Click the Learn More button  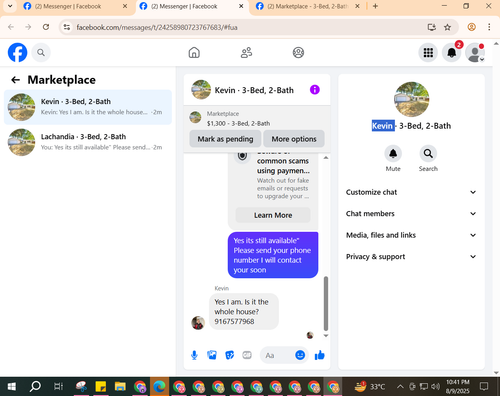(x=273, y=215)
